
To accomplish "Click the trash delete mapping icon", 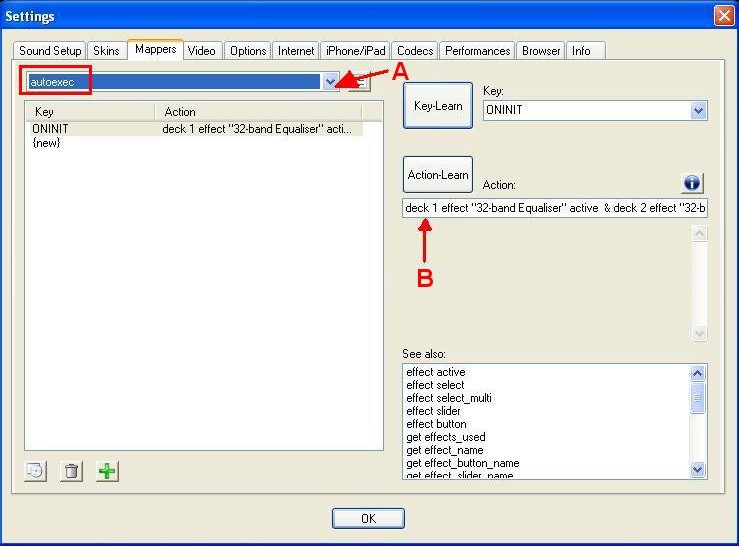I will click(x=72, y=471).
